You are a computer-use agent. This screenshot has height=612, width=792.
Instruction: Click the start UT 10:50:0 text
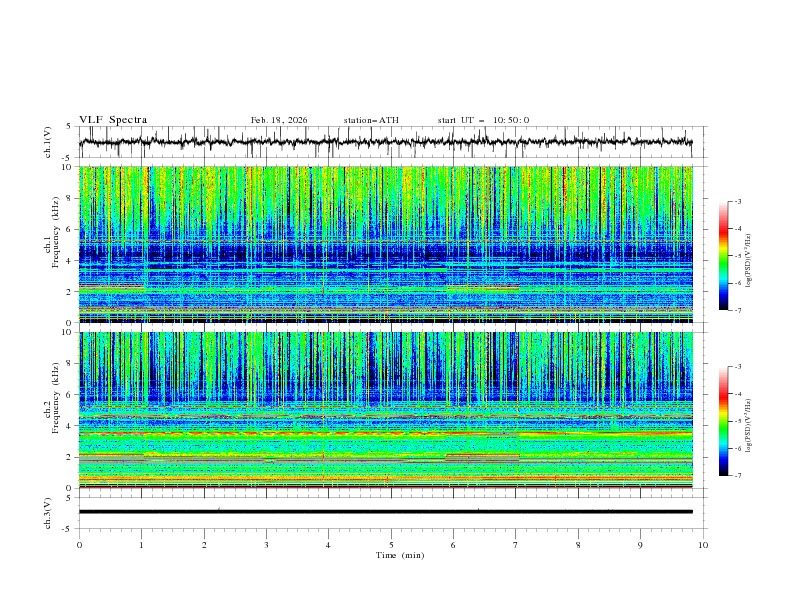(x=483, y=120)
